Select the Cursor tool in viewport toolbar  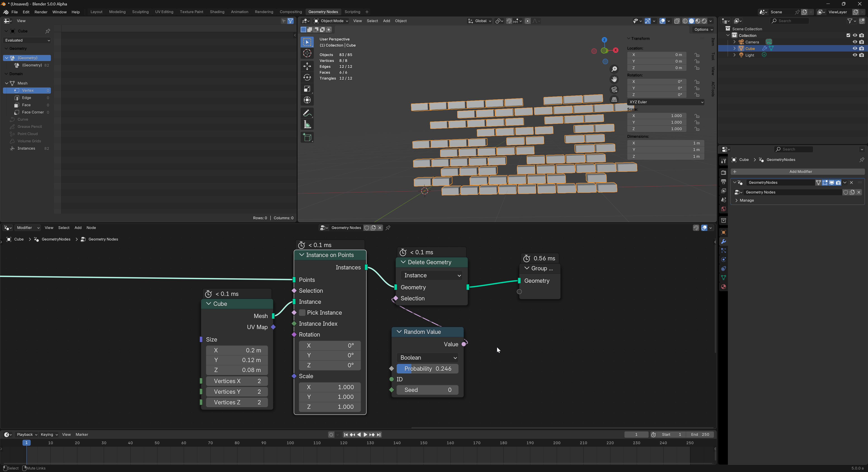307,53
